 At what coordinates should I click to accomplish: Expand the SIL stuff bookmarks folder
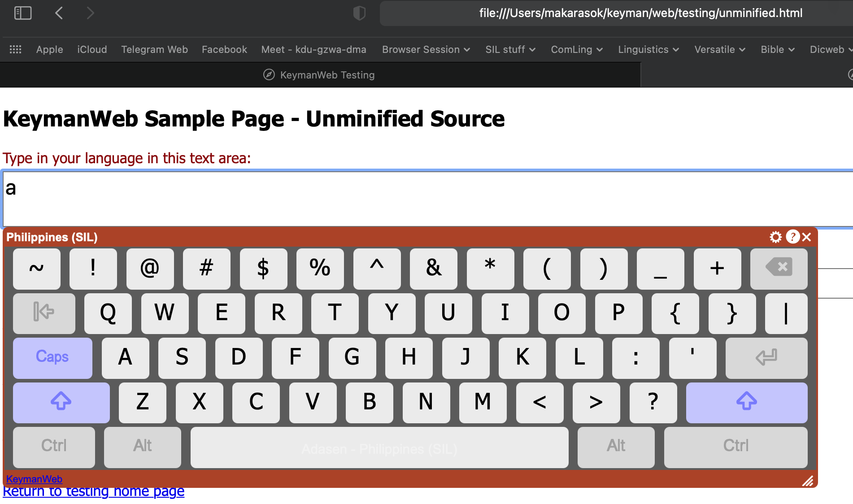pos(510,49)
